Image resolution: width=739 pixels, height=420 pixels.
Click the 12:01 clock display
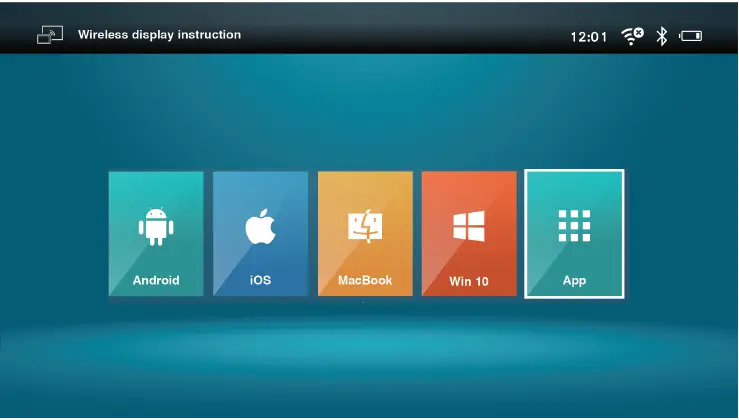[589, 37]
